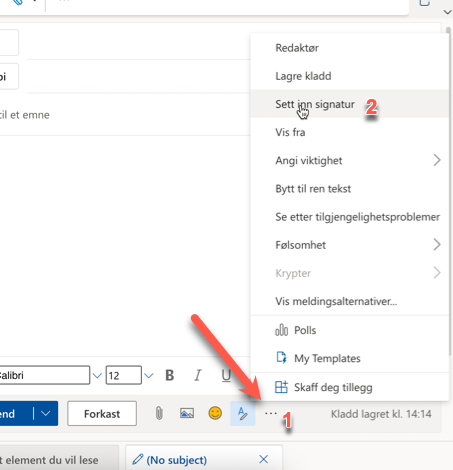Close the (No subject) draft tab
The height and width of the screenshot is (470, 453).
(264, 459)
